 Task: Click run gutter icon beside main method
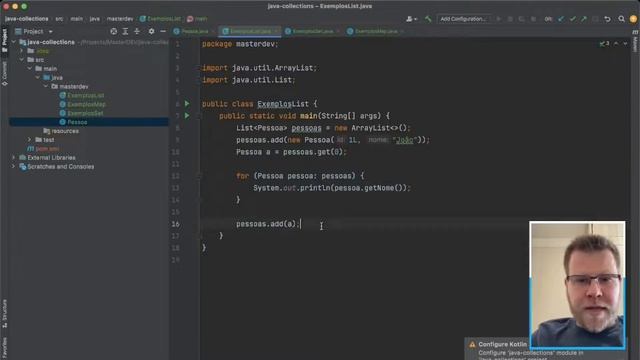click(187, 116)
